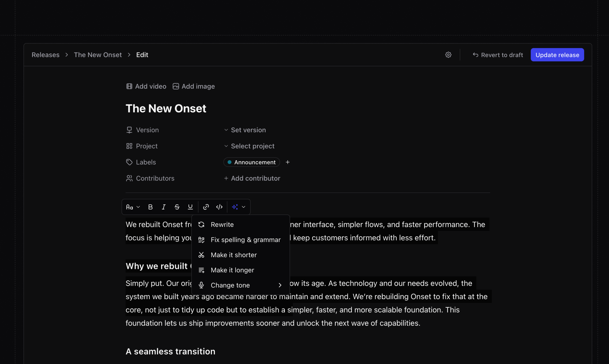The image size is (609, 364).
Task: Open release settings via the gear icon
Action: (x=448, y=55)
